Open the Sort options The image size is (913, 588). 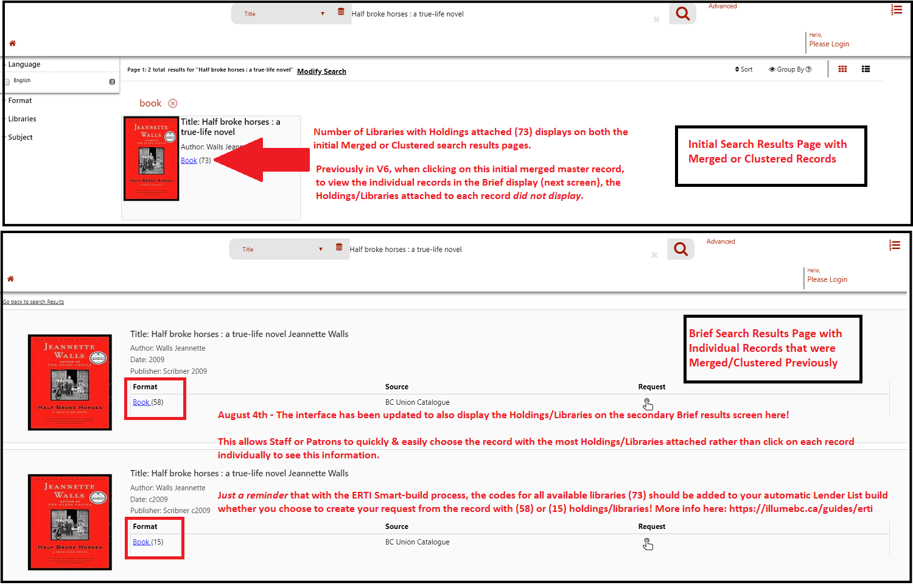[743, 69]
